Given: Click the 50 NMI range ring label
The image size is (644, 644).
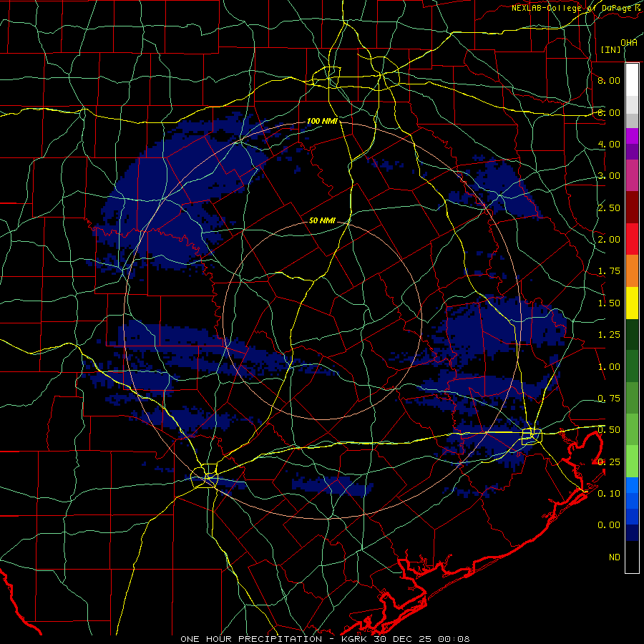Looking at the screenshot, I should 322,220.
